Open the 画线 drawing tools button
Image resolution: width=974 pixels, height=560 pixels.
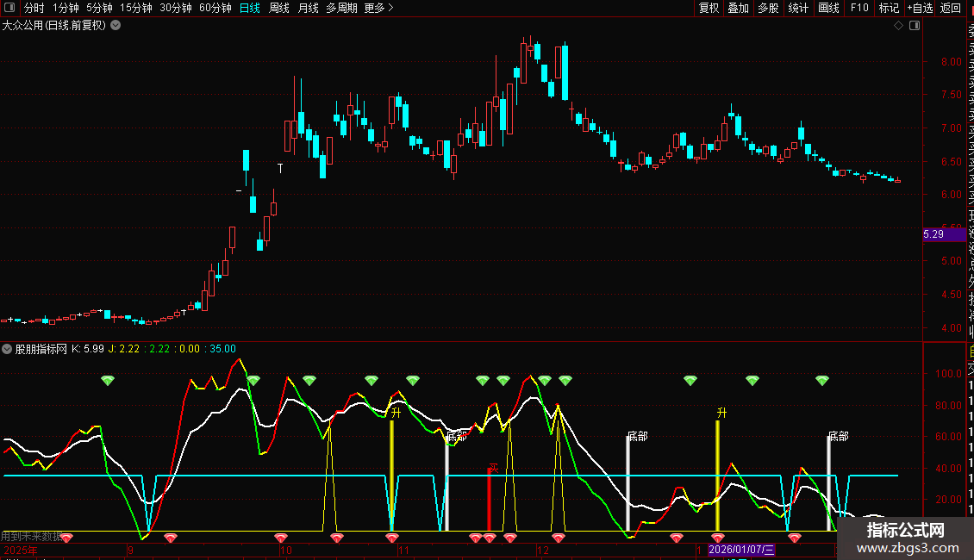point(828,8)
